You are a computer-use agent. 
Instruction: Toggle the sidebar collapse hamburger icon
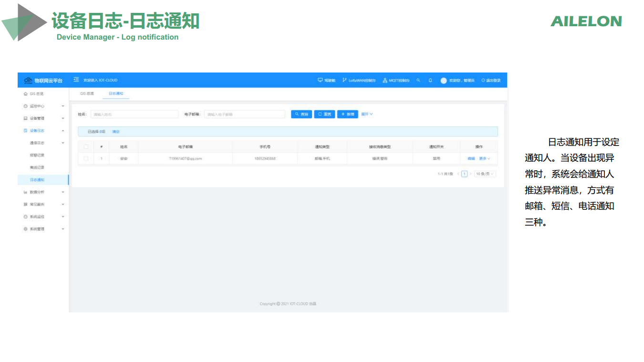76,80
